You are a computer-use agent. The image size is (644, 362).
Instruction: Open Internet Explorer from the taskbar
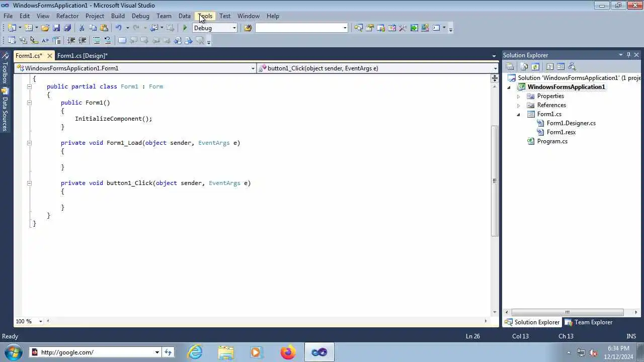pyautogui.click(x=195, y=352)
